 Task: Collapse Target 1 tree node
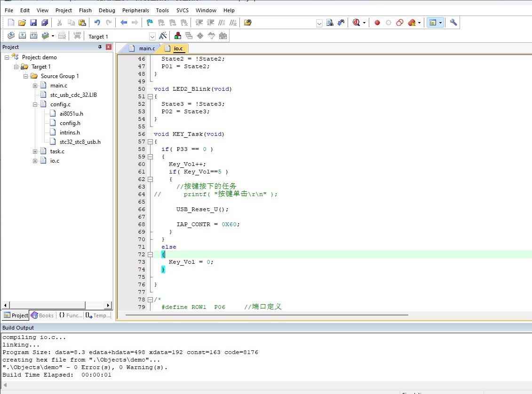point(16,67)
